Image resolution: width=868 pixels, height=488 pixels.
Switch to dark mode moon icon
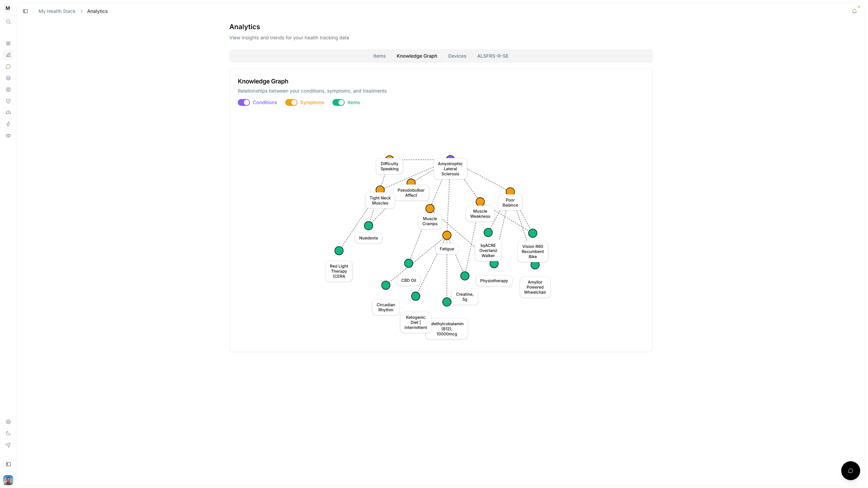pos(8,433)
